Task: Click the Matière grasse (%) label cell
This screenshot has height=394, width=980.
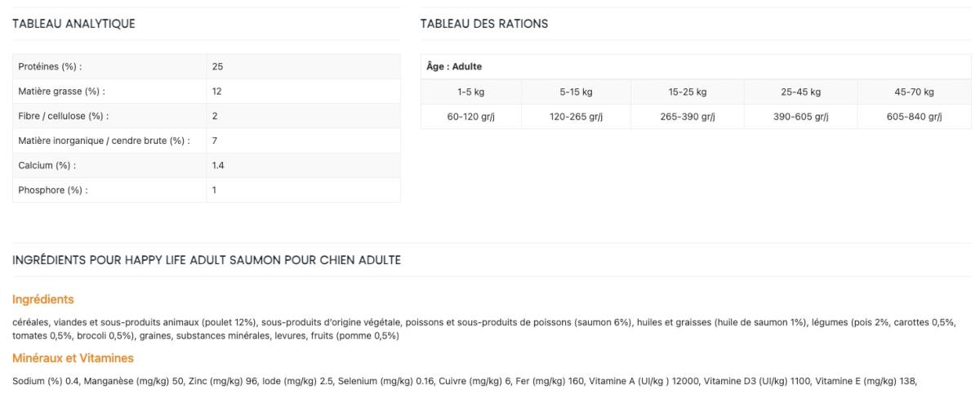Action: coord(61,91)
